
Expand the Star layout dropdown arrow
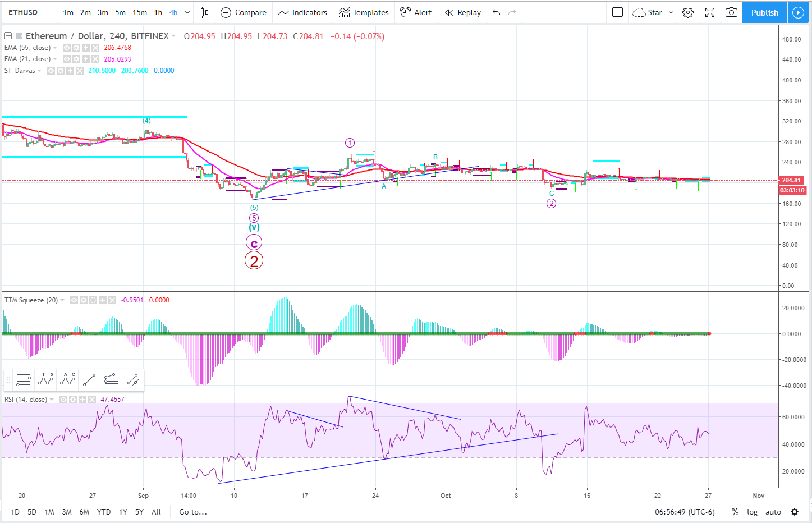click(x=671, y=12)
